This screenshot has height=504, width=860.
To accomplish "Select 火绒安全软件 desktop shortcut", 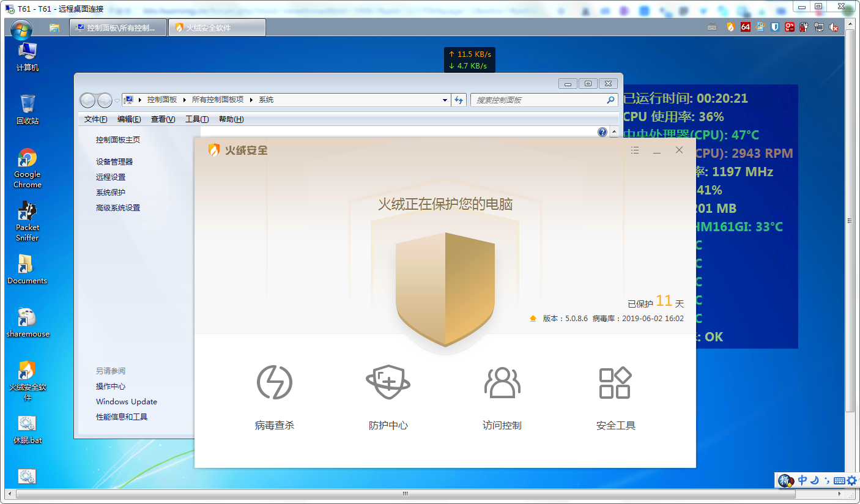I will click(28, 381).
